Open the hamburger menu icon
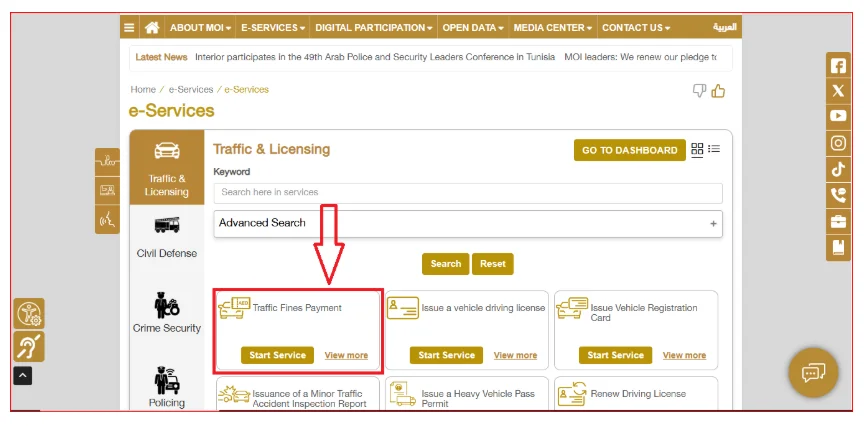866x426 pixels. (129, 28)
